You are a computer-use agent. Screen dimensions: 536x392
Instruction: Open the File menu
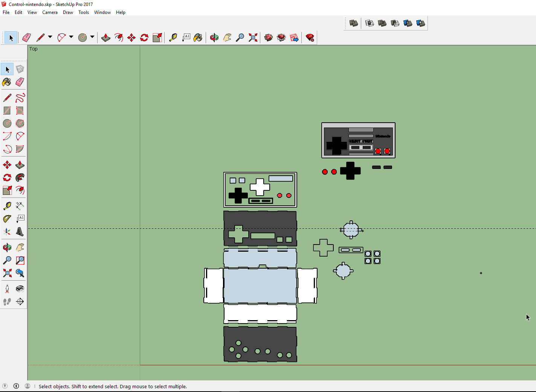(6, 12)
